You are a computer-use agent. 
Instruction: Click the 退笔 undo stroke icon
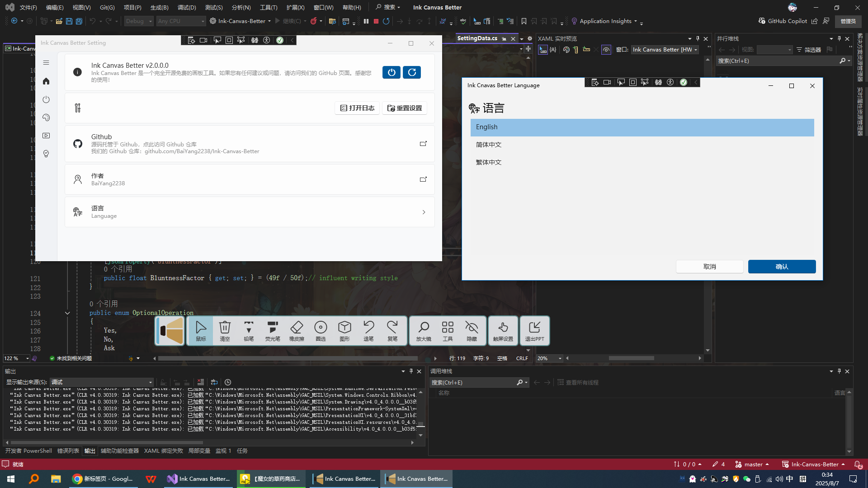(x=368, y=331)
